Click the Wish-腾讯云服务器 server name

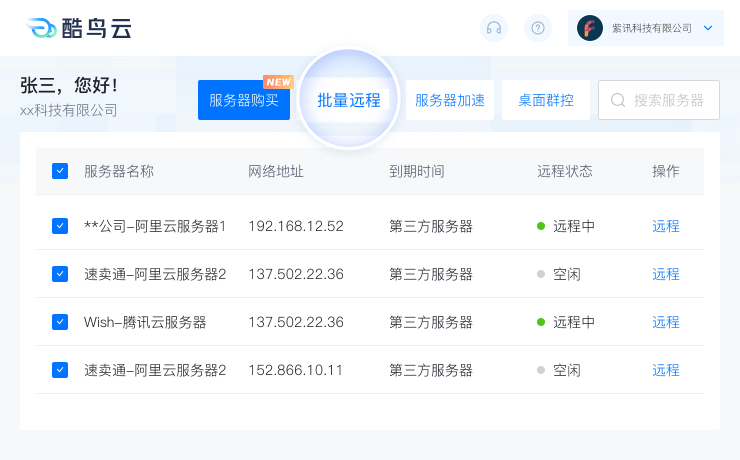[145, 322]
